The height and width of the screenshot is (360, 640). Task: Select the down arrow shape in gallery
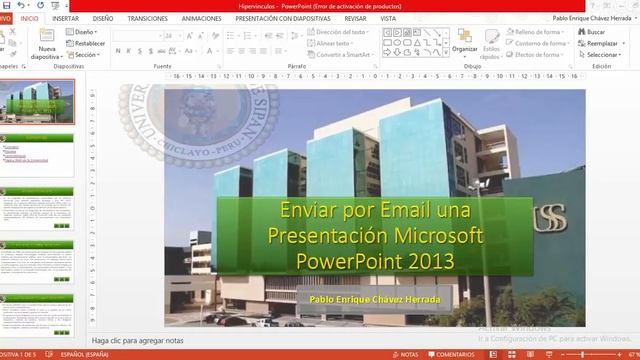397,52
